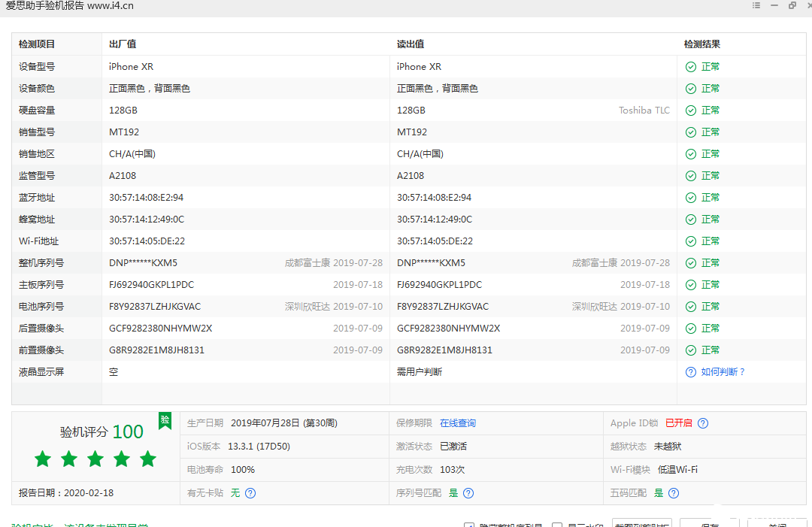The height and width of the screenshot is (527, 812).
Task: Click jailbreak status 未越狱
Action: 668,447
